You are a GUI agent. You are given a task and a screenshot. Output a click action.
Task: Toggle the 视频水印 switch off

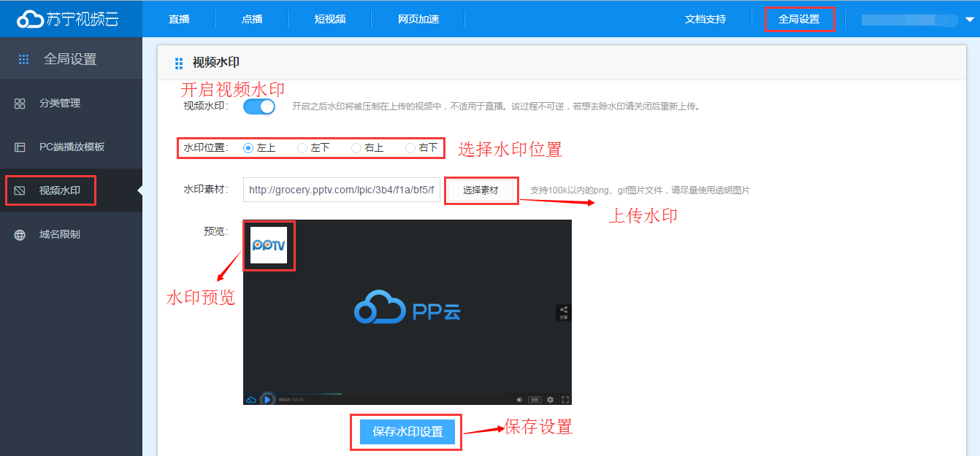[x=259, y=107]
